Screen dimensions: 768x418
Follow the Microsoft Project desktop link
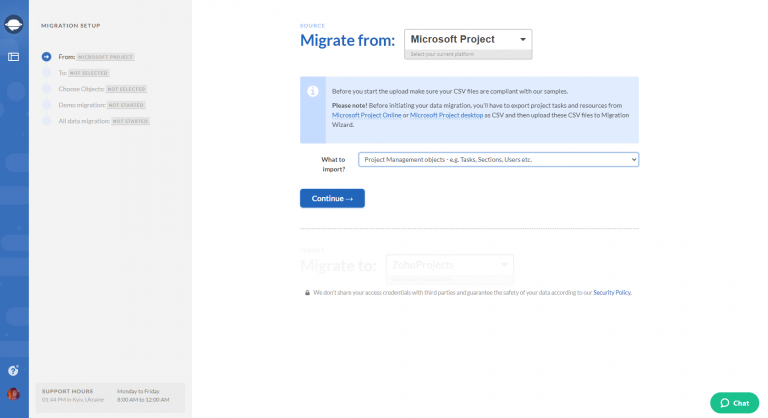tap(446, 115)
